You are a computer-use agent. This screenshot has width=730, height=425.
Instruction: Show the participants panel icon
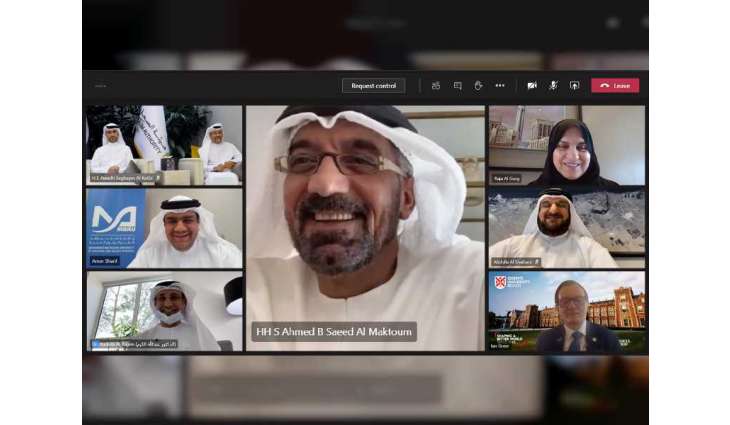pyautogui.click(x=436, y=86)
